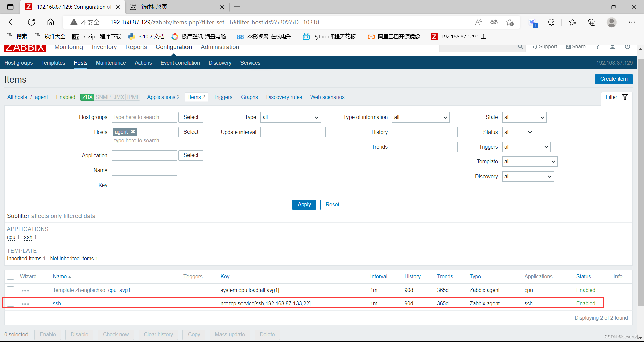The image size is (644, 342).
Task: Click the browser address bar URL
Action: click(215, 22)
